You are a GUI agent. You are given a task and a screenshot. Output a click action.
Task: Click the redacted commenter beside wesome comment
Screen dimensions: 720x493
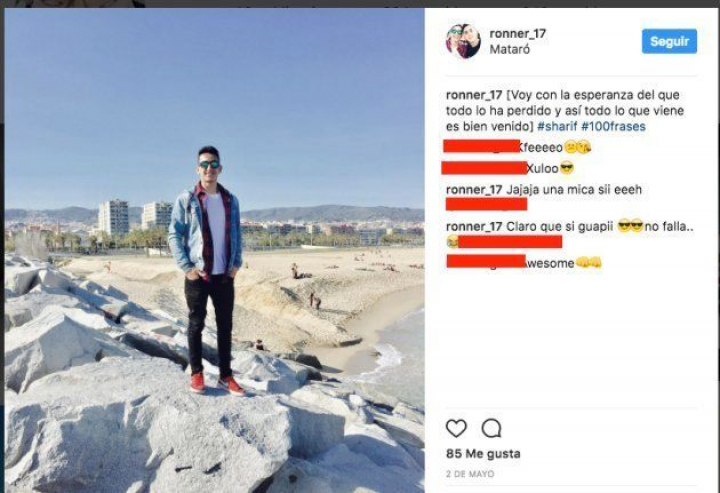486,261
